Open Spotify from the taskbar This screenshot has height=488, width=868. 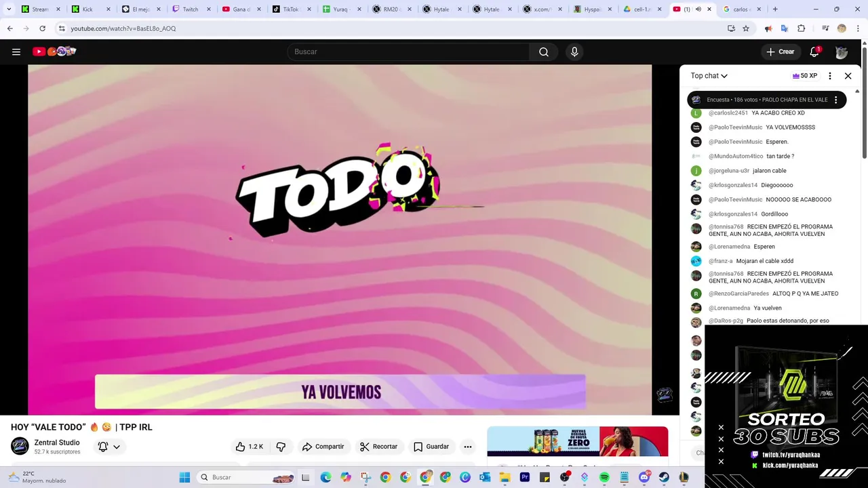pyautogui.click(x=604, y=477)
